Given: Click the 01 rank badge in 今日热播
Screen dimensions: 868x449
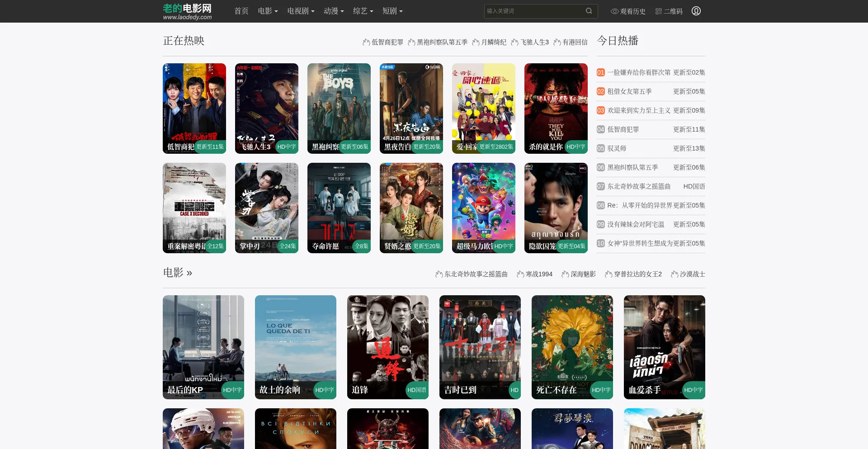Looking at the screenshot, I should tap(601, 72).
